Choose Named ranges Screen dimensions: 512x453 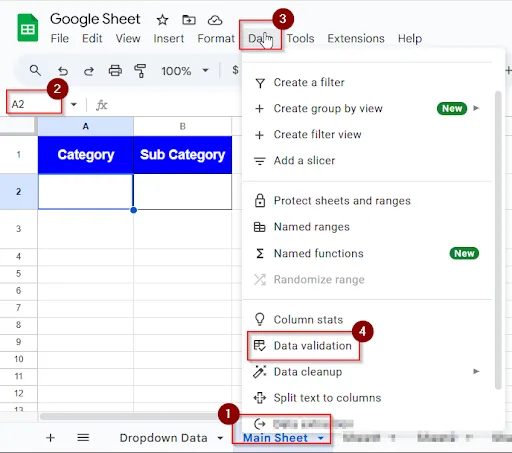click(367, 227)
